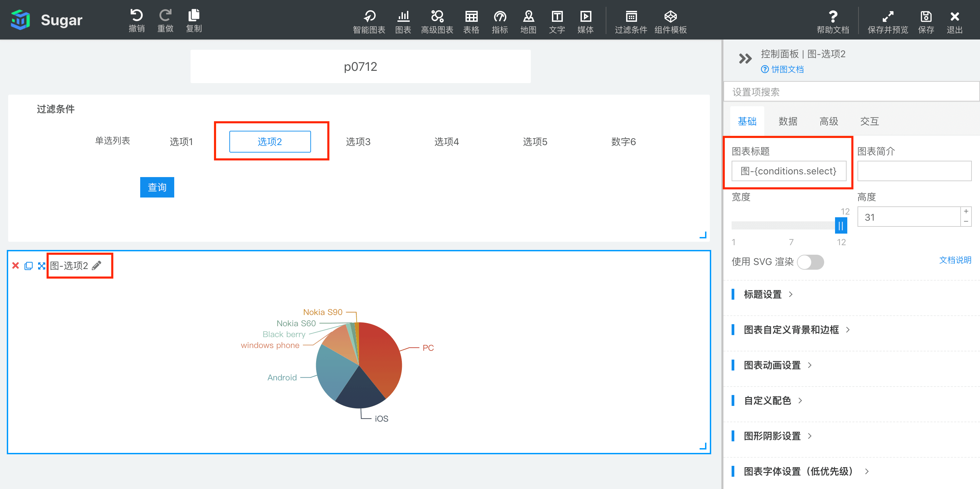Select filter option 选项1

pos(181,142)
